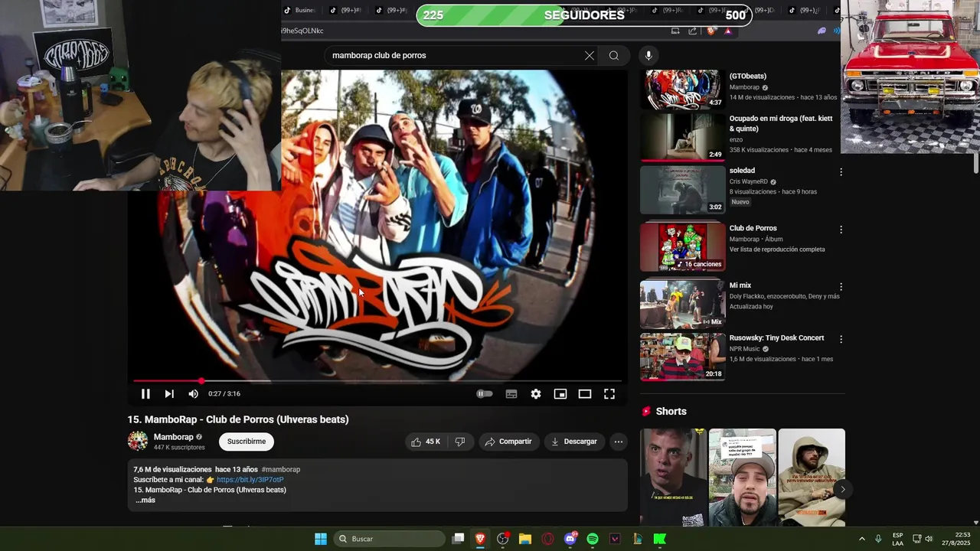Image resolution: width=980 pixels, height=551 pixels.
Task: Open the Mamborap channel name link
Action: [x=174, y=437]
